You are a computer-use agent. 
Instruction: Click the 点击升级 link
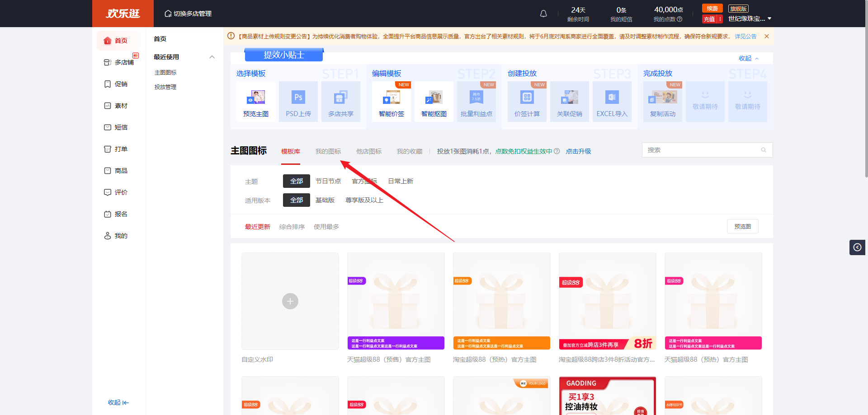point(578,151)
